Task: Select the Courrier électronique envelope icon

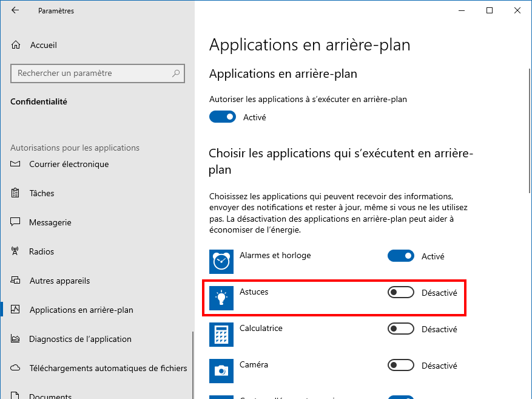Action: point(16,164)
